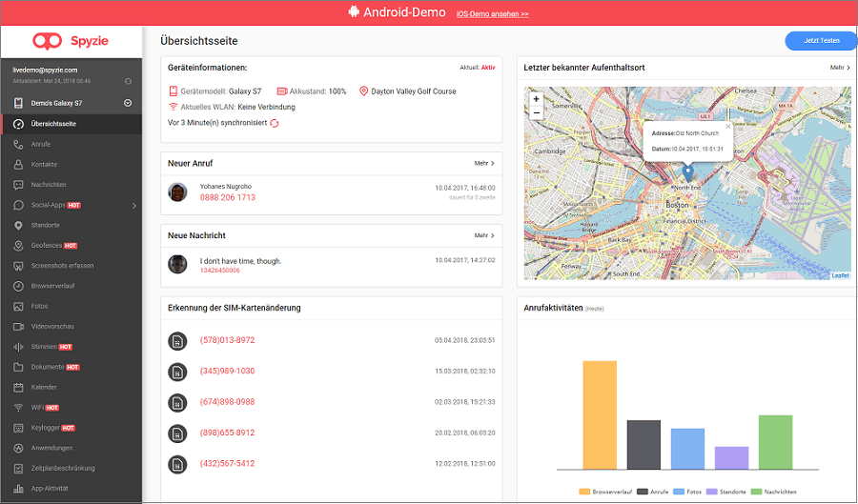Screen dimensions: 858x504
Task: Click SIM number (674)898-0988
Action: [x=227, y=402]
